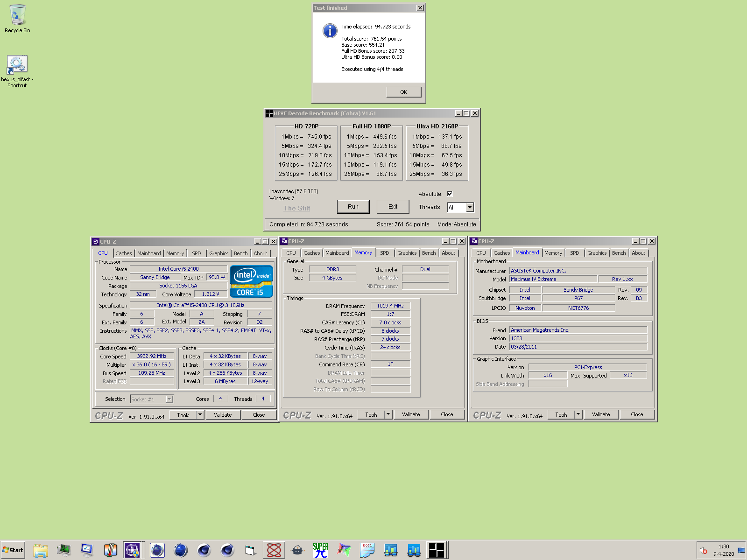Click first Cinebench dark sphere taskbar icon
The height and width of the screenshot is (560, 747).
pyautogui.click(x=204, y=550)
